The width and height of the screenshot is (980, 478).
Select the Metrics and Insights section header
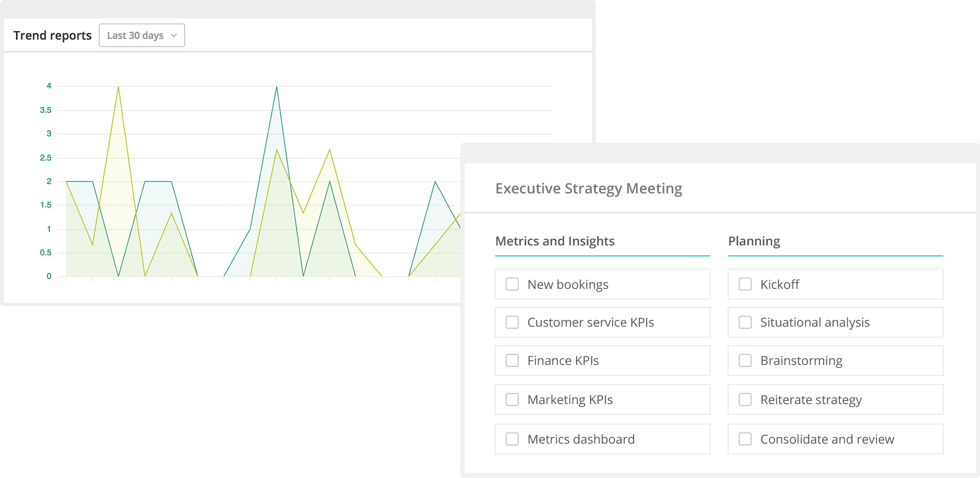coord(555,241)
